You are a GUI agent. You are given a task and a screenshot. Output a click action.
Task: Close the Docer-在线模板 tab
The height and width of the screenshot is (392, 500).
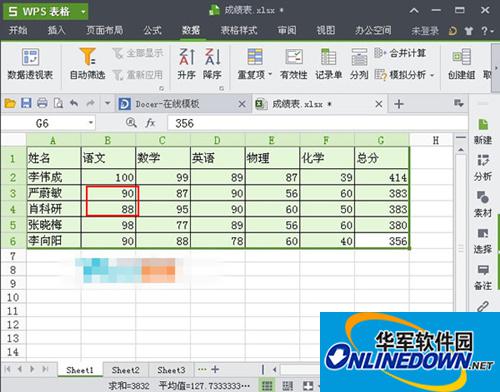pos(242,104)
